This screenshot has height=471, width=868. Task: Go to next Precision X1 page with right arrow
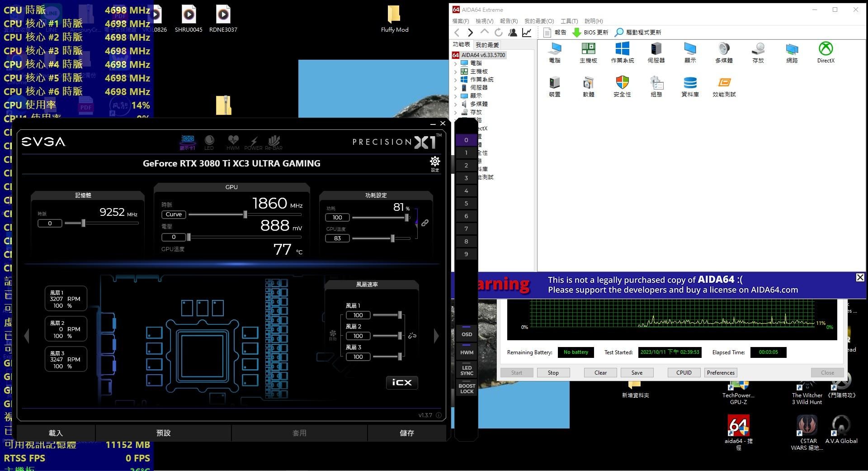tap(436, 336)
